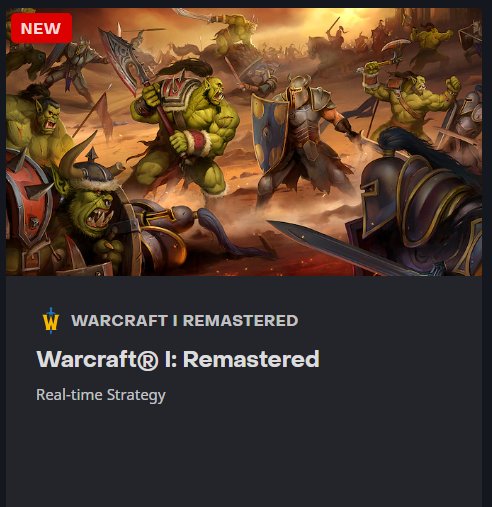Viewport: 492px width, 507px height.
Task: Click the red spiked shield
Action: point(28,200)
